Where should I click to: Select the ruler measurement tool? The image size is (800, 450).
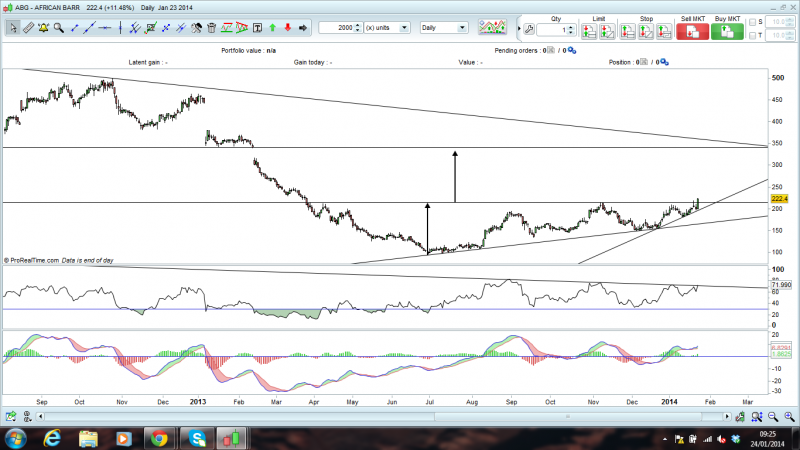click(x=28, y=28)
